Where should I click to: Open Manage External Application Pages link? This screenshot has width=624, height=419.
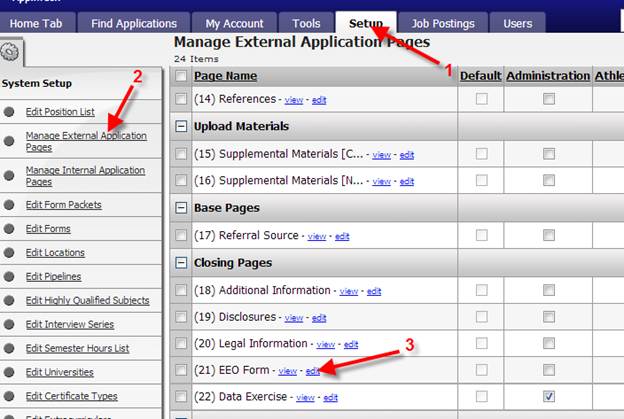point(86,141)
